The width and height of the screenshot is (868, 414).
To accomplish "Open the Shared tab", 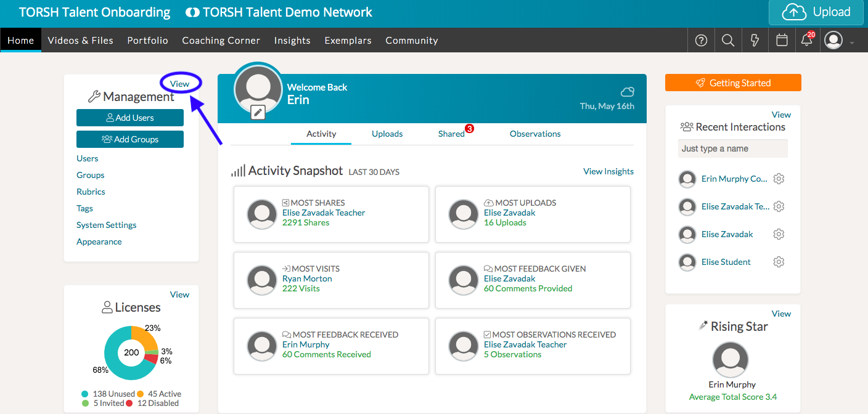I will (x=451, y=134).
